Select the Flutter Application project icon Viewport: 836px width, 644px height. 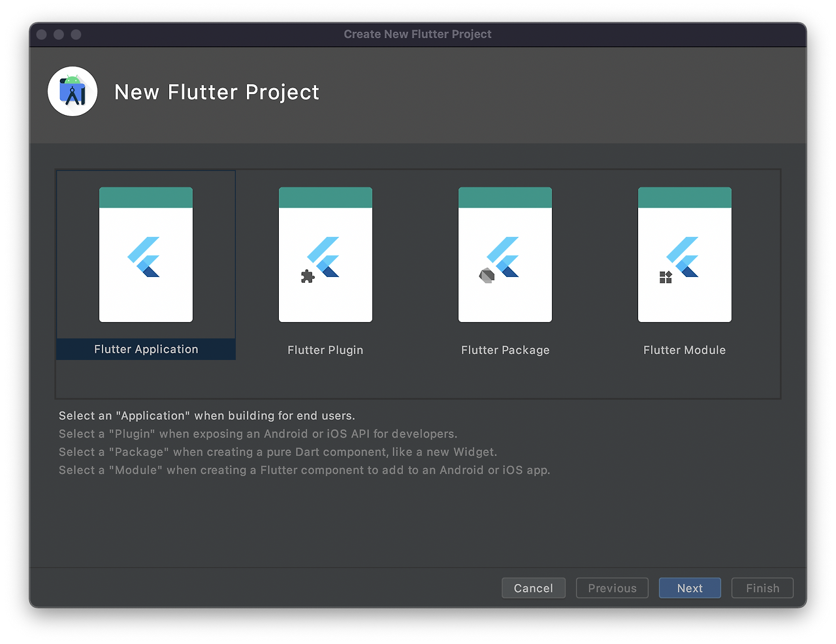point(146,255)
